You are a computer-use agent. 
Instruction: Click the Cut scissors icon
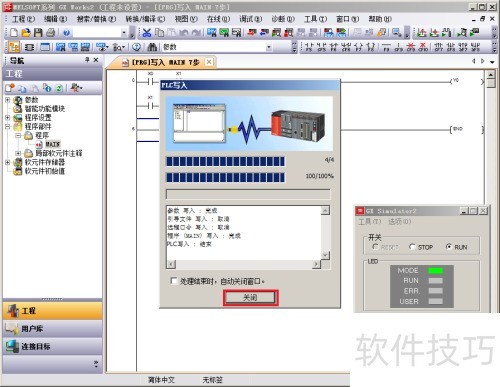point(147,32)
